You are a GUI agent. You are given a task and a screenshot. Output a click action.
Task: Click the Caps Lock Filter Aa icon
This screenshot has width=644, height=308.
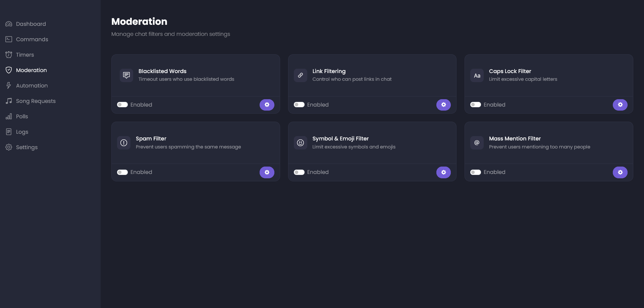pos(477,76)
